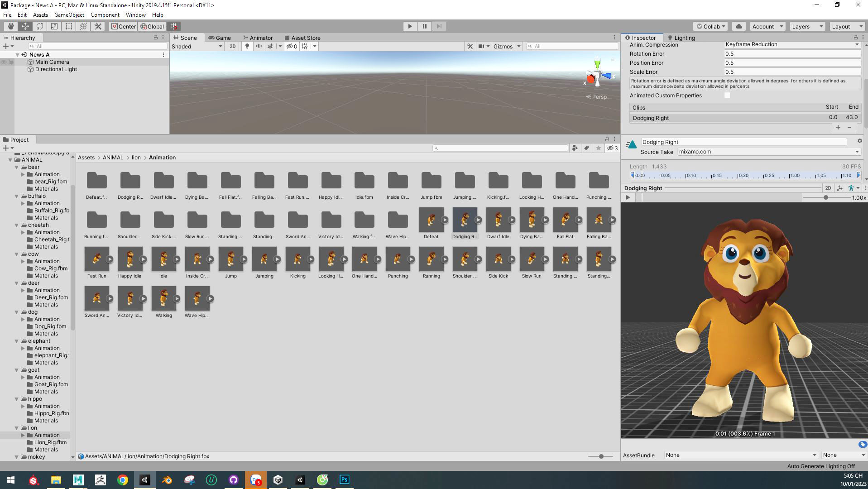
Task: Open the Asset Store tab
Action: [x=302, y=38]
